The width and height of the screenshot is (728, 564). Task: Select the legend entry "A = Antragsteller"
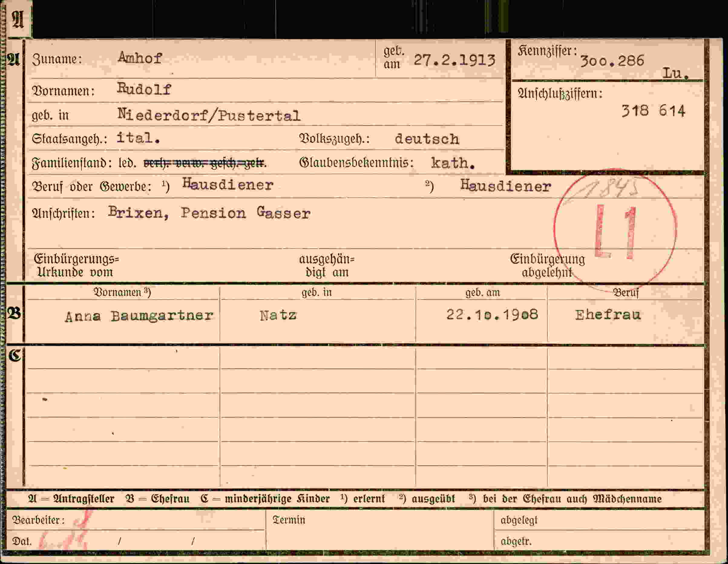(x=71, y=499)
